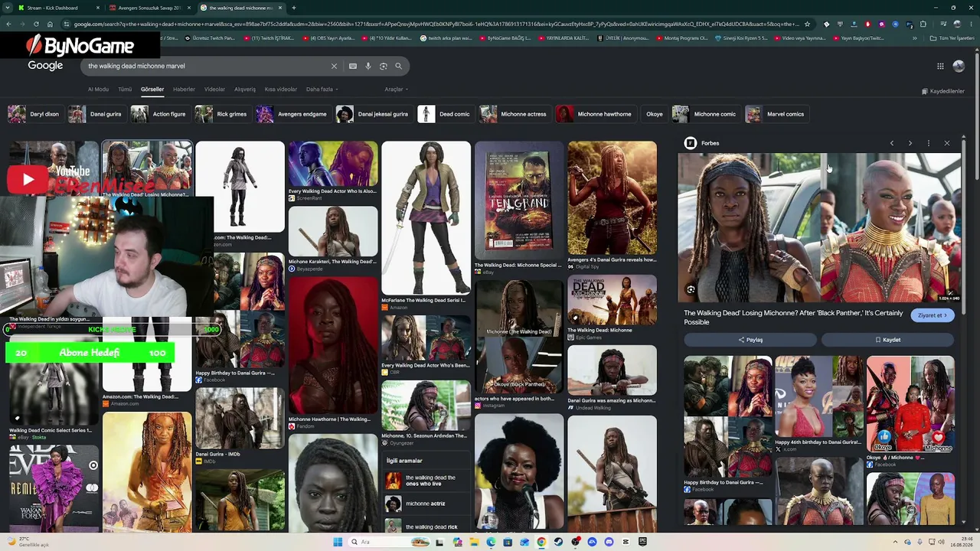
Task: Open the Forbes source name in the preview header
Action: click(x=710, y=143)
